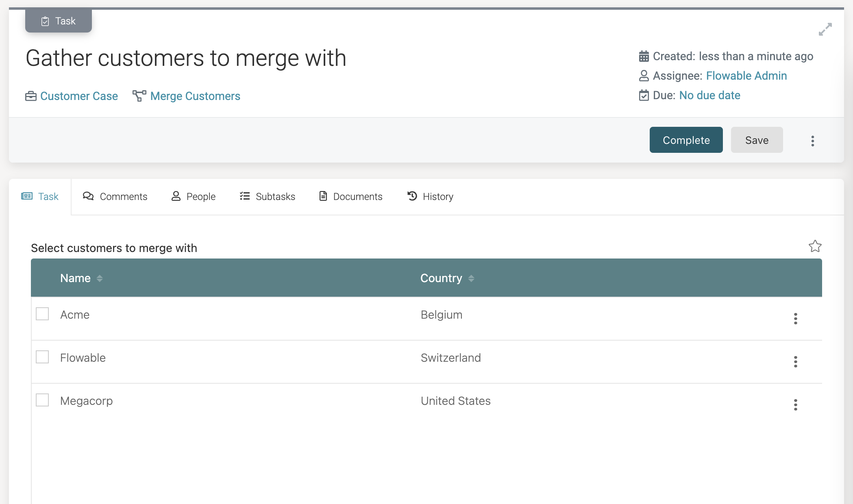The width and height of the screenshot is (853, 504).
Task: Click the Save button
Action: click(757, 140)
